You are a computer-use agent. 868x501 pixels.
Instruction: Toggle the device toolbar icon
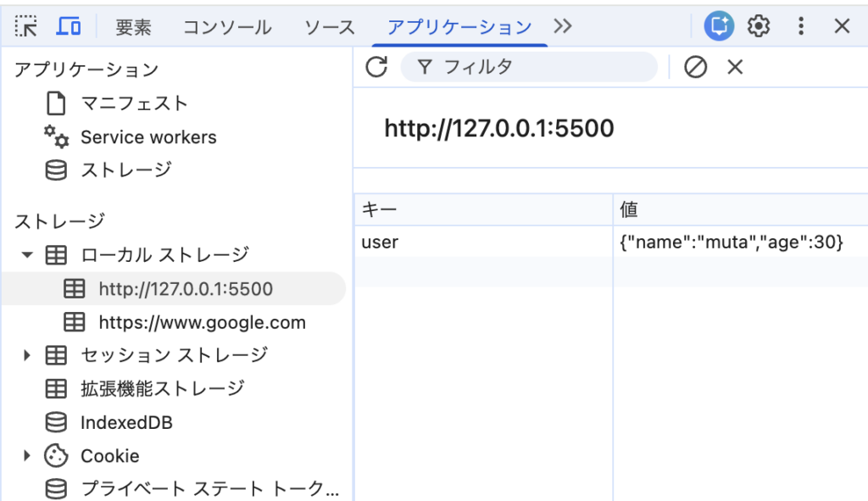[69, 26]
